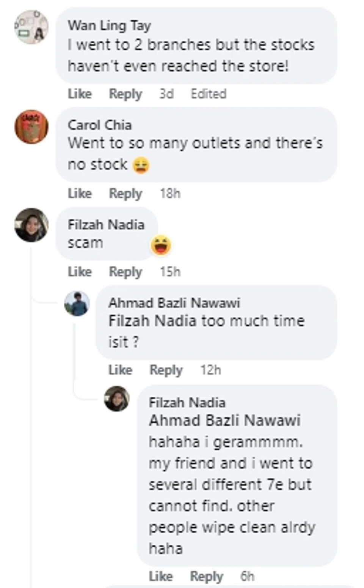Click Ahmad Bazli Nawawi's profile picture
The height and width of the screenshot is (588, 364).
point(77,304)
